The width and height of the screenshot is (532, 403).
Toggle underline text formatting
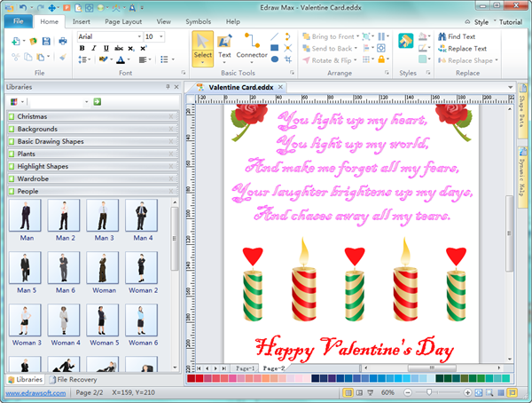pos(106,48)
